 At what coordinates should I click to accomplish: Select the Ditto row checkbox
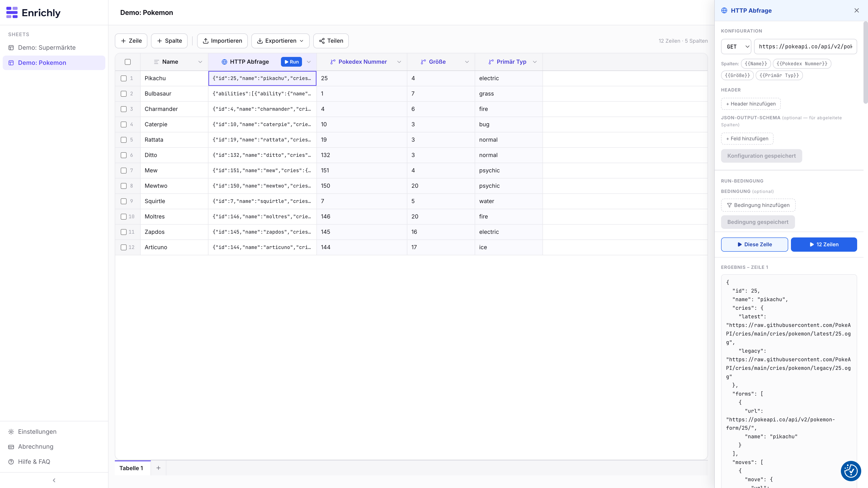(x=124, y=155)
